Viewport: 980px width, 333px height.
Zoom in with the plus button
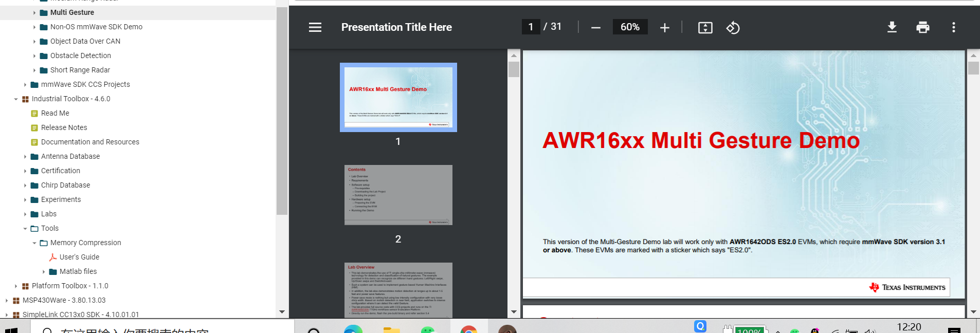[665, 28]
